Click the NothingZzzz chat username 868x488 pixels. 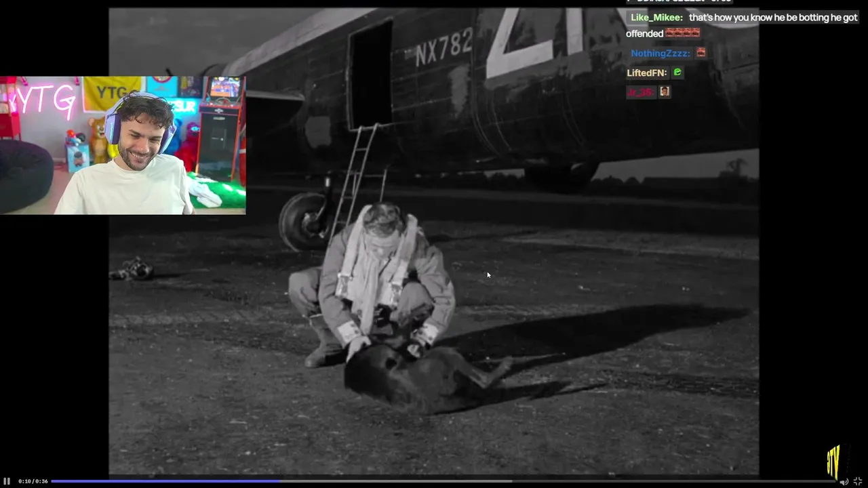tap(660, 53)
